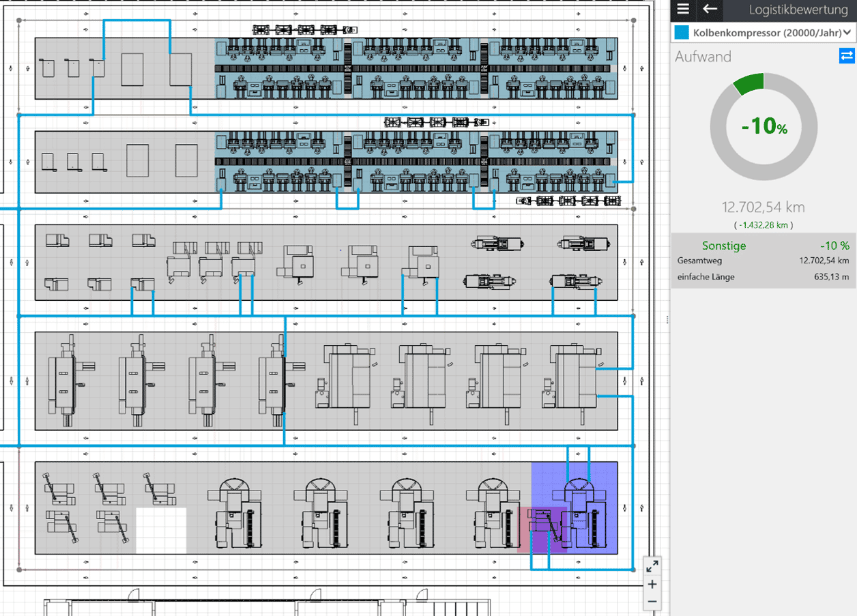Click the einfache Länge row
This screenshot has height=616, width=857.
point(763,277)
